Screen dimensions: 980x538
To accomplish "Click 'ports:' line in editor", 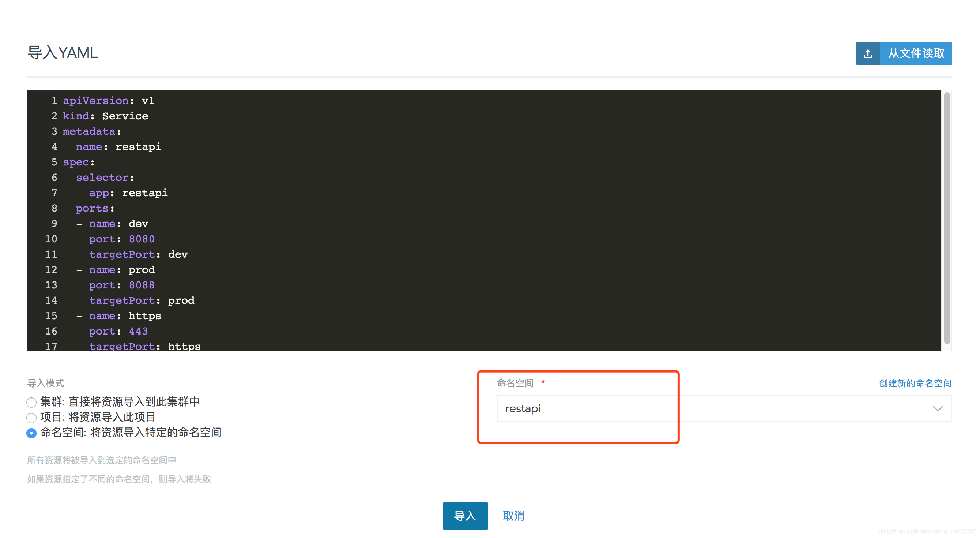I will 95,208.
